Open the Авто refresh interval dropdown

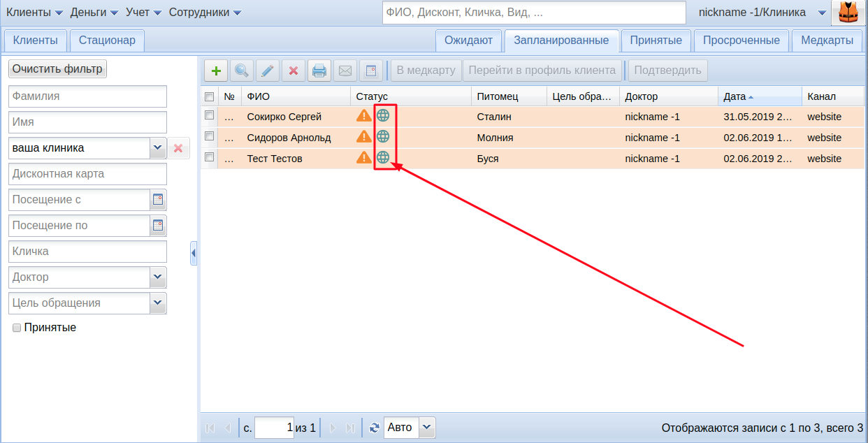click(427, 428)
